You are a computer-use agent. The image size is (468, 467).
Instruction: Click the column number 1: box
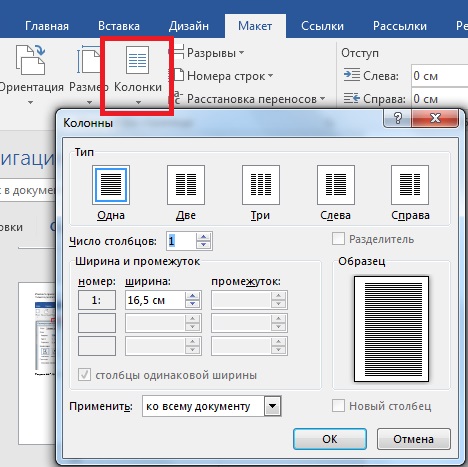97,300
